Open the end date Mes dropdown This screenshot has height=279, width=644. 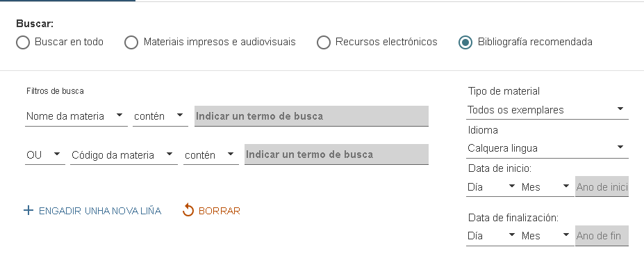click(545, 236)
